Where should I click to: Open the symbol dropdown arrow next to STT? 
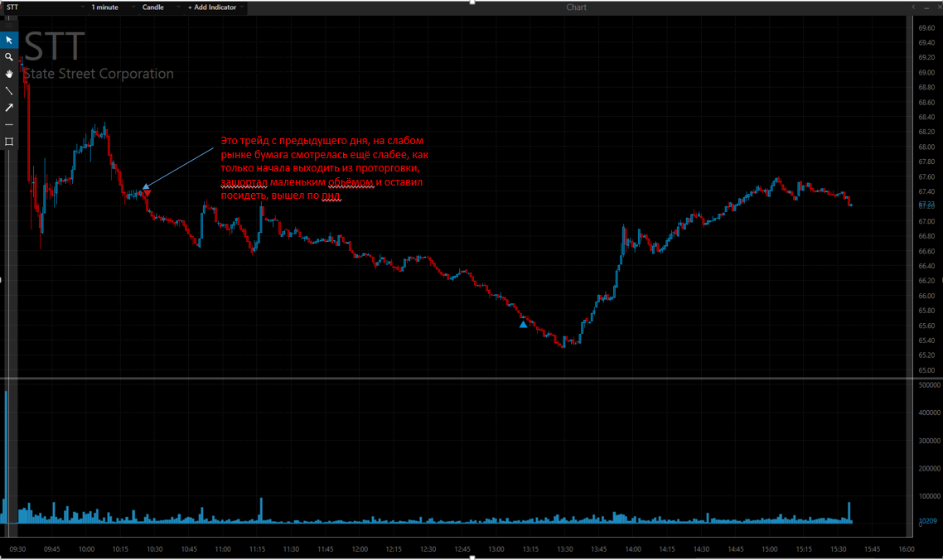[83, 7]
